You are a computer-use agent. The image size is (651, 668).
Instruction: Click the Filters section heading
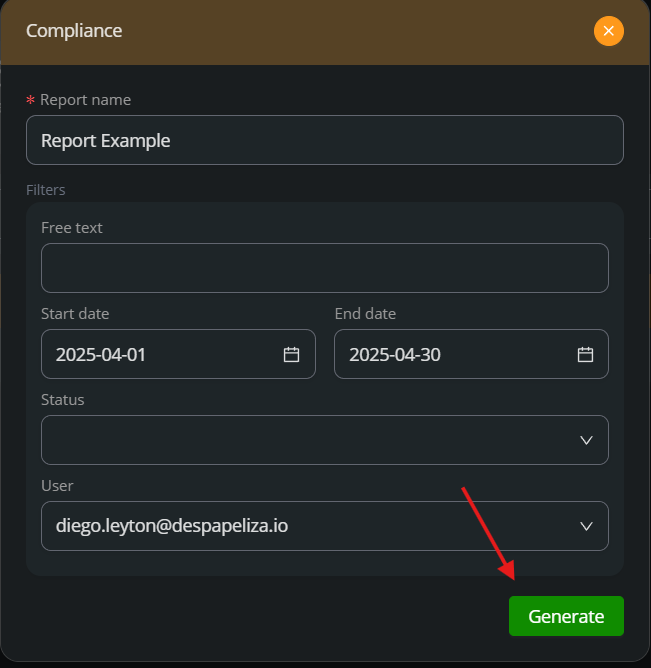point(46,190)
